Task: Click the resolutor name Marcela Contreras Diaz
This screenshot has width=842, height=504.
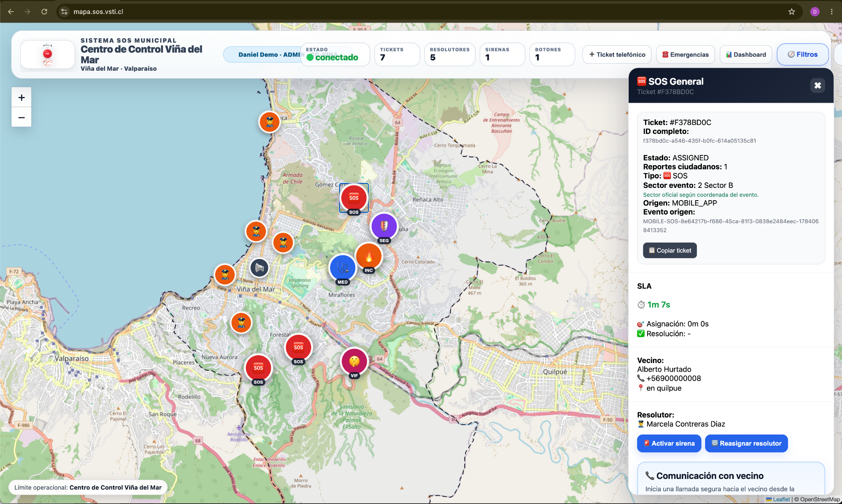Action: tap(685, 424)
